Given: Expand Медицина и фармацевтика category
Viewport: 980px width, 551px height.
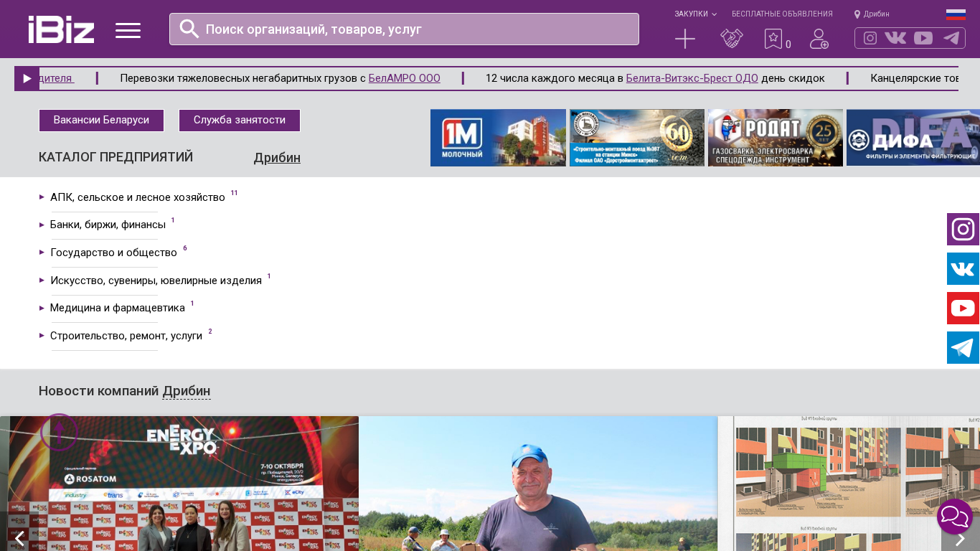Looking at the screenshot, I should coord(118,308).
